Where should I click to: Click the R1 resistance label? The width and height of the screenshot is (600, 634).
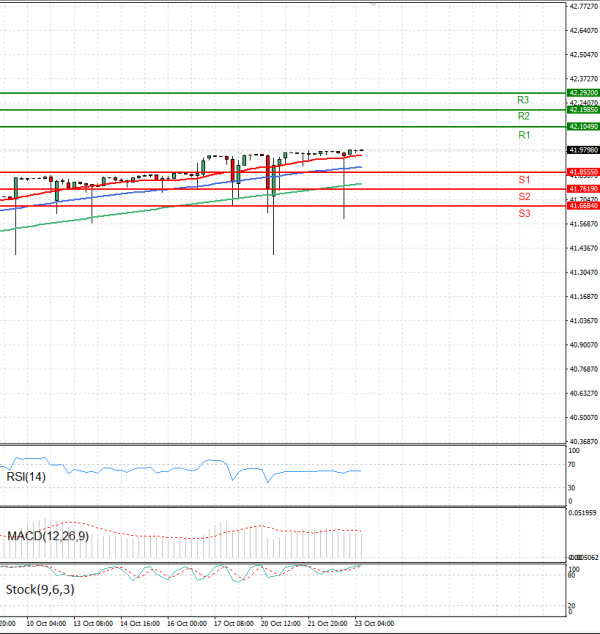[x=523, y=135]
